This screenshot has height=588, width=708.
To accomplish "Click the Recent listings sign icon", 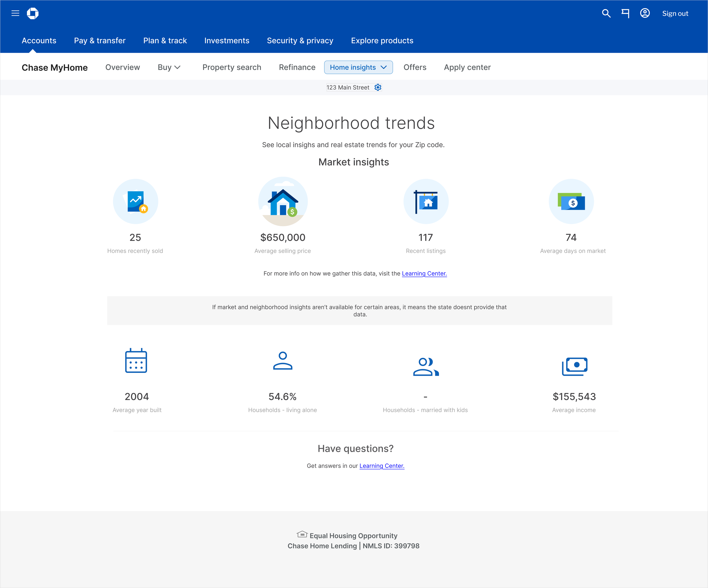I will [426, 202].
